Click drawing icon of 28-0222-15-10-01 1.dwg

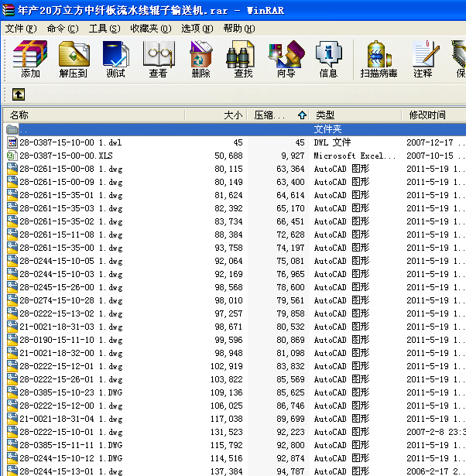[x=12, y=432]
